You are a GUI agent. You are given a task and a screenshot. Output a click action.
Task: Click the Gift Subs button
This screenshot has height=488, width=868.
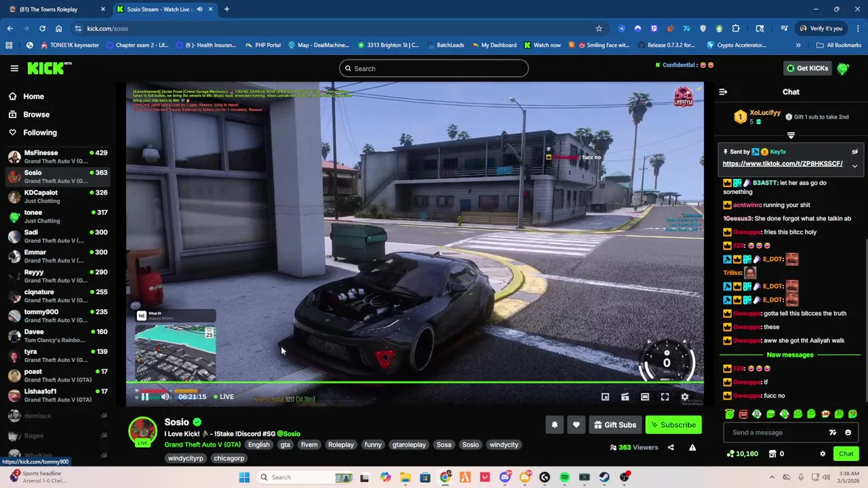click(615, 425)
